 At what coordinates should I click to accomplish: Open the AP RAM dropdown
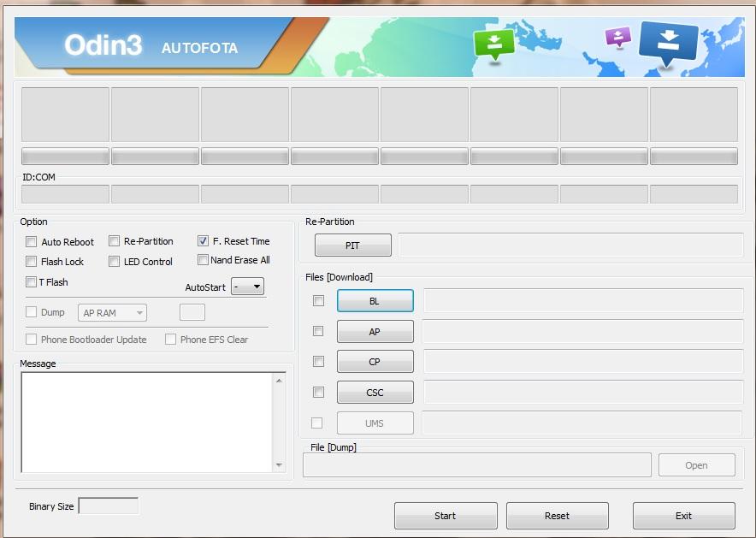point(112,313)
